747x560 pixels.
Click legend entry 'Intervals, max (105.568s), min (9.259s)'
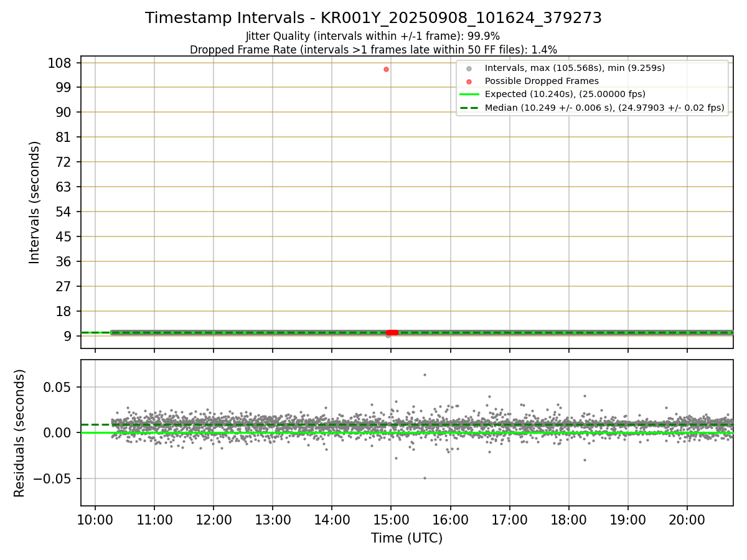[x=574, y=67]
